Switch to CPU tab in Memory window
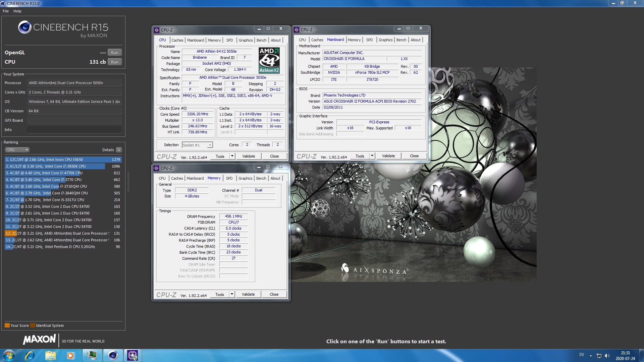This screenshot has height=362, width=644. pyautogui.click(x=162, y=178)
